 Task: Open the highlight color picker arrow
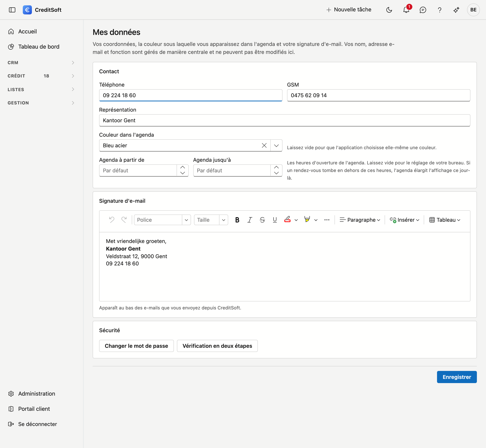pos(316,220)
